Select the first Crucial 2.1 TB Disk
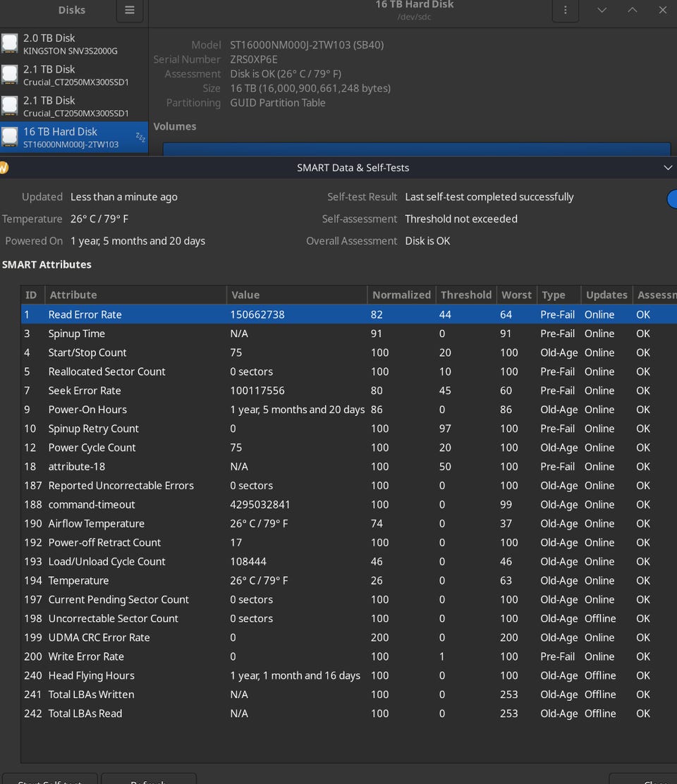This screenshot has width=677, height=784. [74, 75]
